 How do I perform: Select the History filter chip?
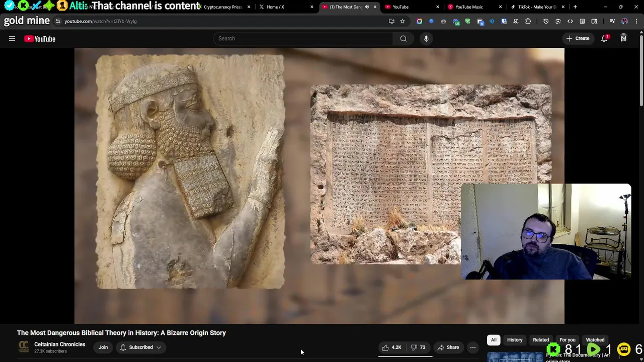tap(515, 340)
